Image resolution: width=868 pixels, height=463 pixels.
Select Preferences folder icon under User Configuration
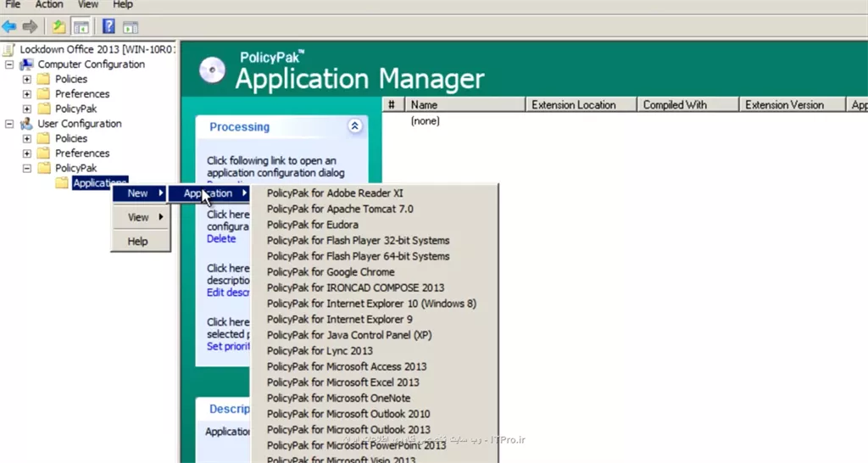click(43, 153)
